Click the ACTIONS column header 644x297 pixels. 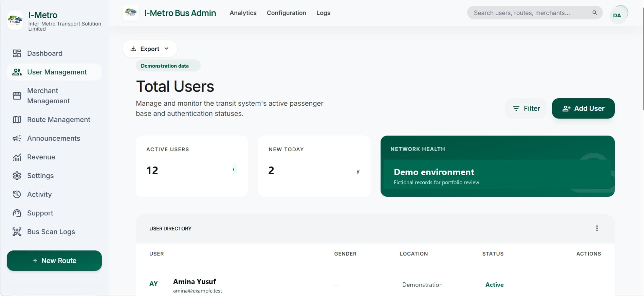click(589, 254)
